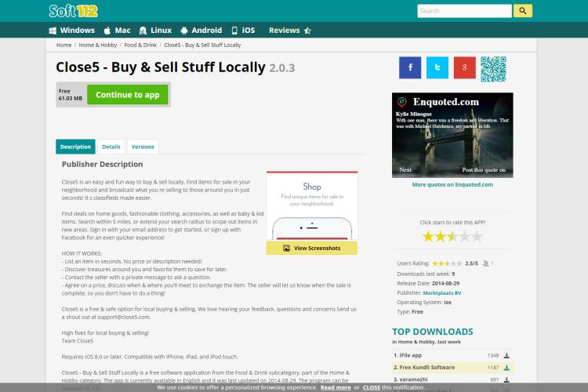
Task: Click the Shop screenshot thumbnail
Action: (311, 206)
